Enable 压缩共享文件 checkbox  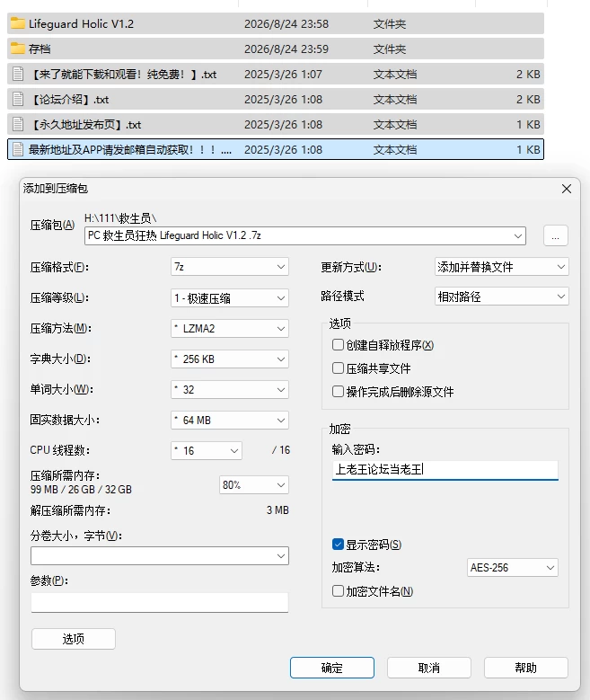338,368
